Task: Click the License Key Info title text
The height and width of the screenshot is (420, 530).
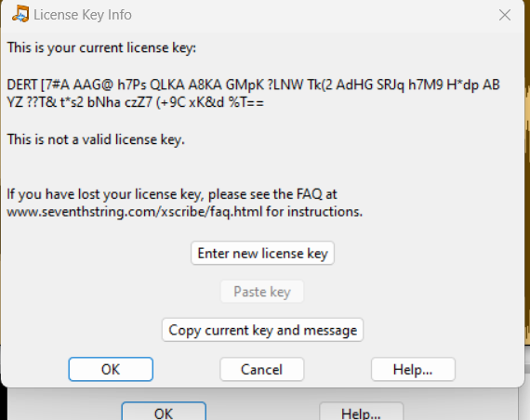Action: click(83, 15)
